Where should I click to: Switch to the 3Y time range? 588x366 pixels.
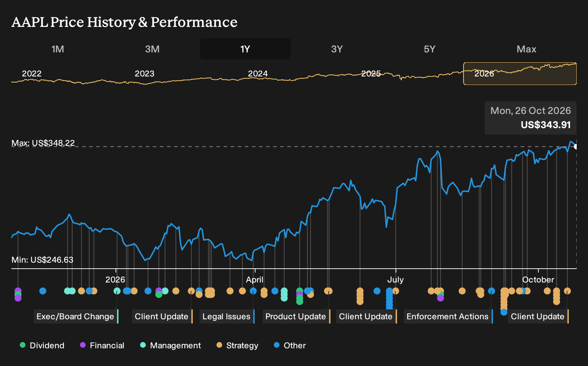point(337,49)
